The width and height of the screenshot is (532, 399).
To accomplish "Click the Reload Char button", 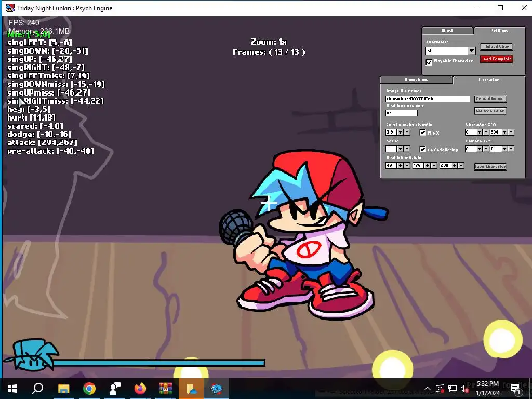I will [496, 46].
